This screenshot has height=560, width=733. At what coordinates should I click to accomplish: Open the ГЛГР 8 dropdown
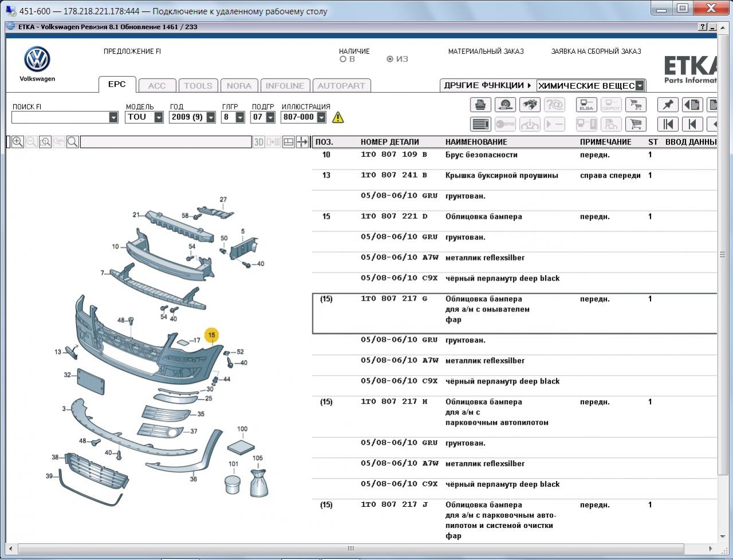pyautogui.click(x=240, y=117)
